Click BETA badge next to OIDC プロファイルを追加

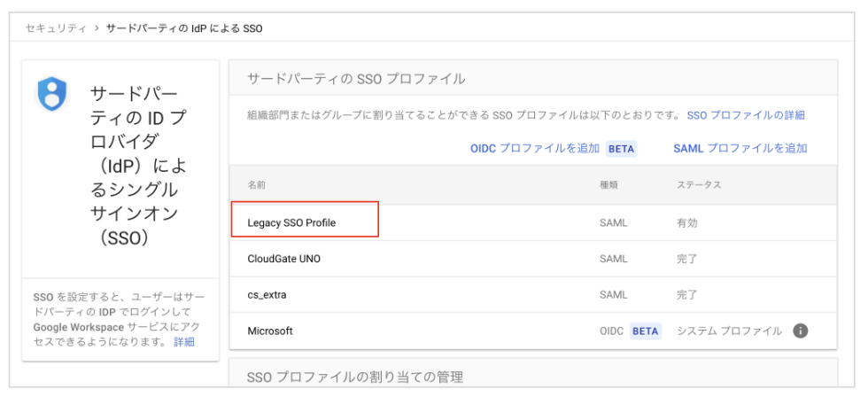622,148
